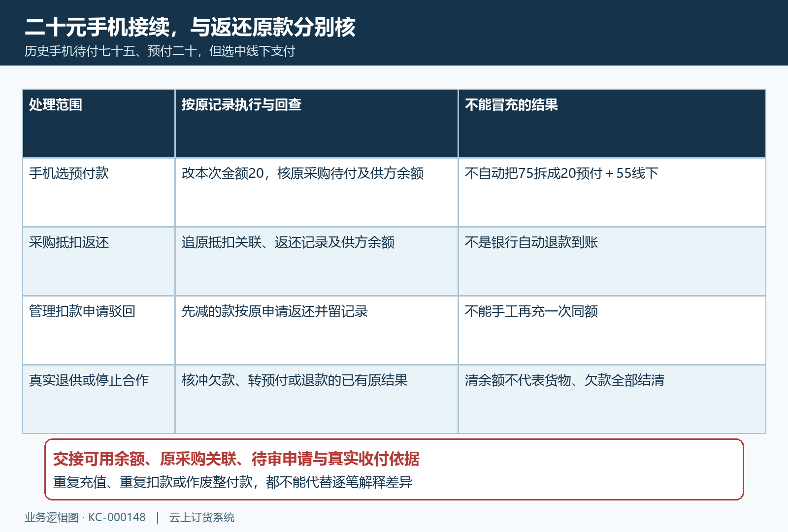This screenshot has width=788, height=532.
Task: Click the cell 先减的款按原申请返还并留记录
Action: pyautogui.click(x=317, y=330)
